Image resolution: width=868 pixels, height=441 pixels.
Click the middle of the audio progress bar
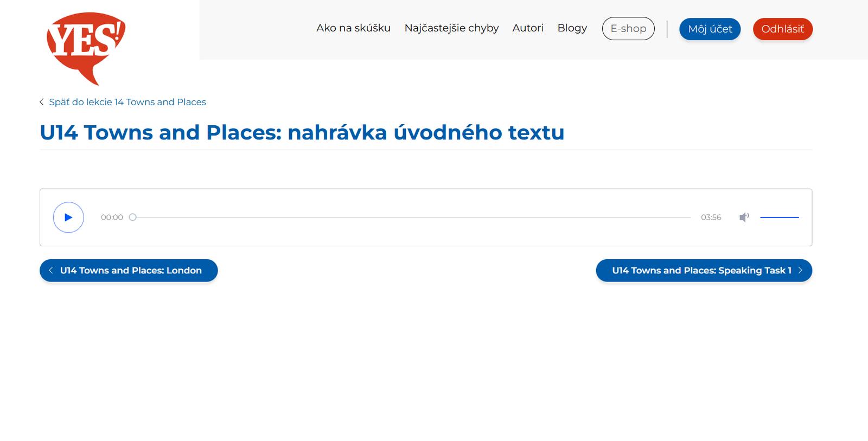pos(412,218)
